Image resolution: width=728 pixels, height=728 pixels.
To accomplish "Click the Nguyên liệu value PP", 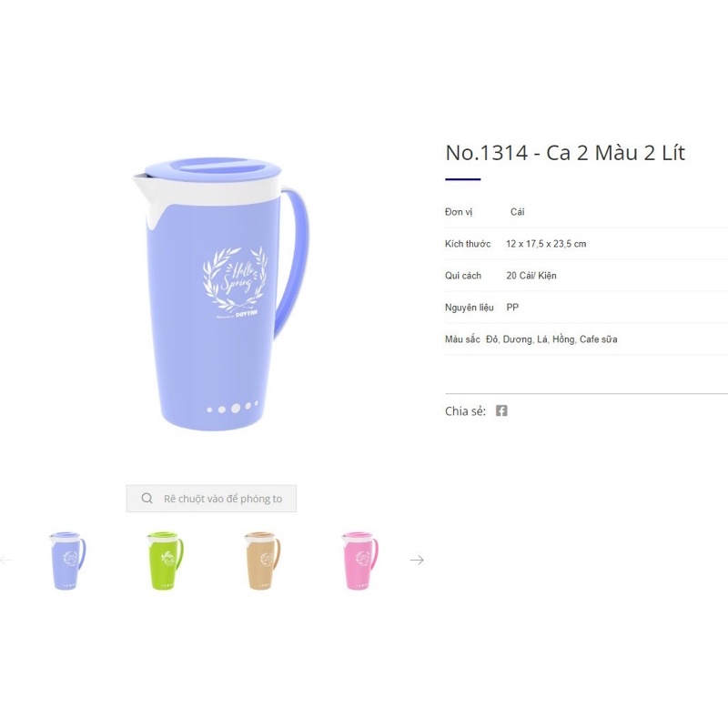I will click(x=512, y=308).
